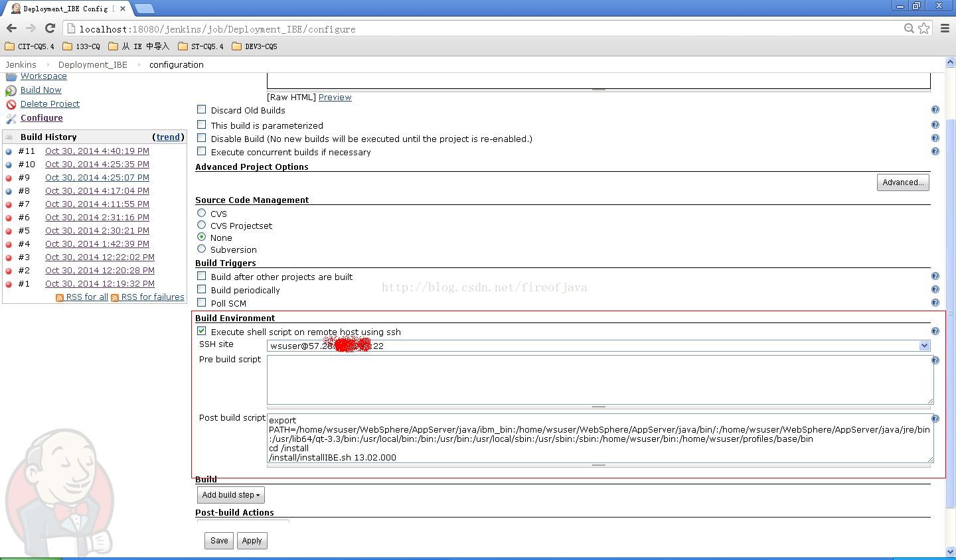Click the page vertical scrollbar

[950, 314]
